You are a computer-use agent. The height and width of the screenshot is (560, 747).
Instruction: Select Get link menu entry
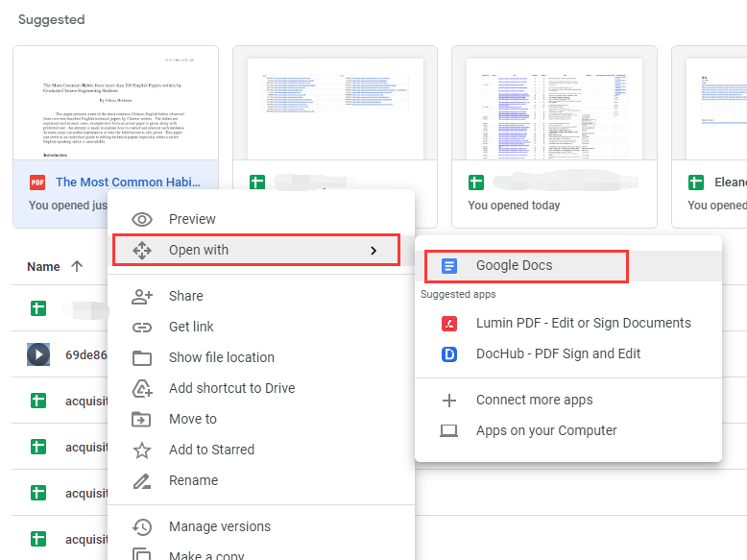point(261,327)
